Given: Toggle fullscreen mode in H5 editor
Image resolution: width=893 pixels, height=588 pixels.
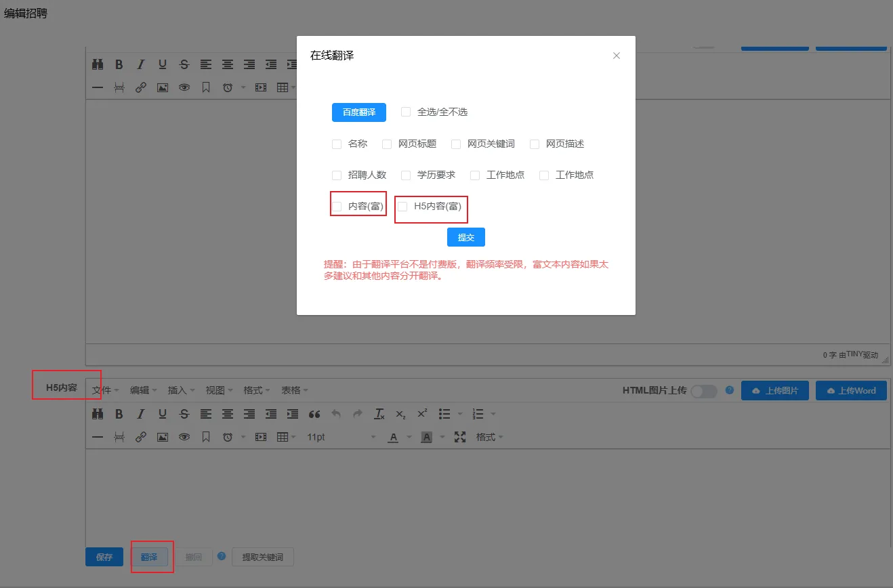Looking at the screenshot, I should pyautogui.click(x=460, y=437).
